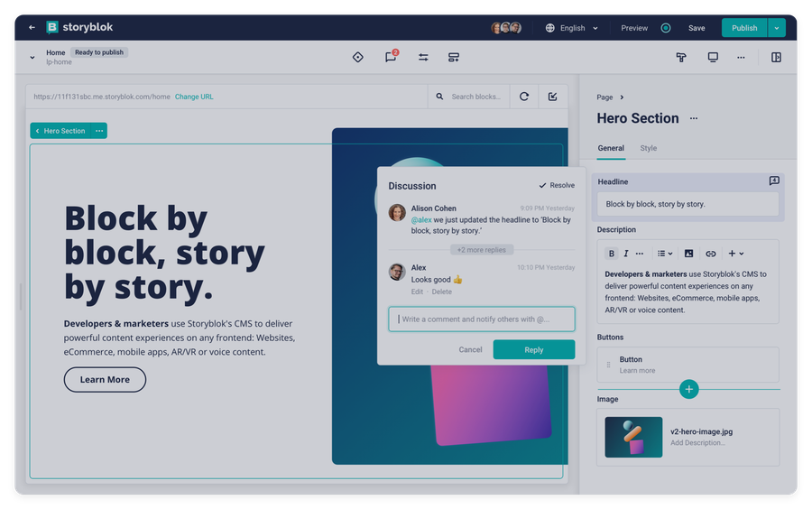
Task: Click the Hero Section block back label
Action: [60, 131]
